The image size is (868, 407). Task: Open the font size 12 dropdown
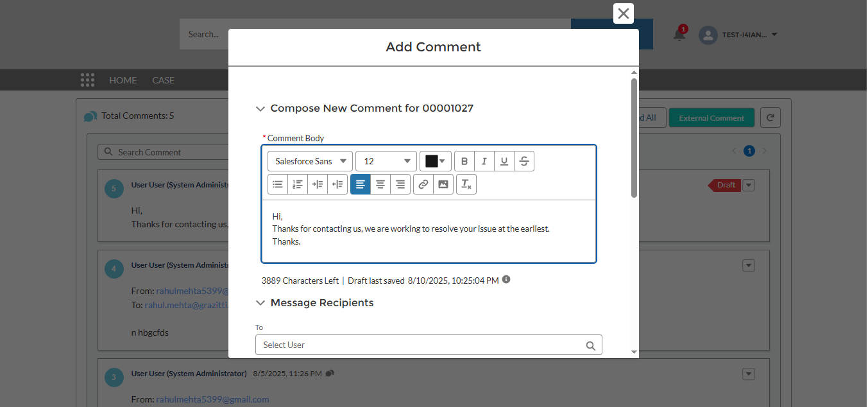386,161
